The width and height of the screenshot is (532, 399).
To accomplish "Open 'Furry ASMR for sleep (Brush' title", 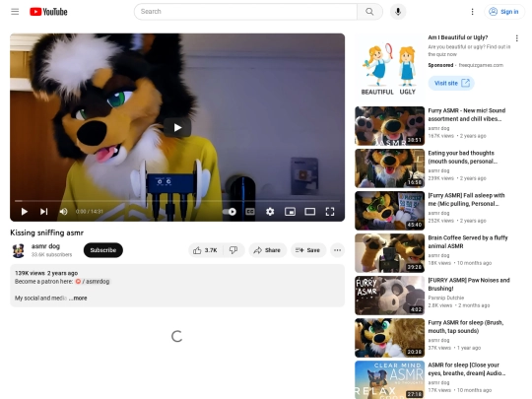I will click(x=465, y=327).
